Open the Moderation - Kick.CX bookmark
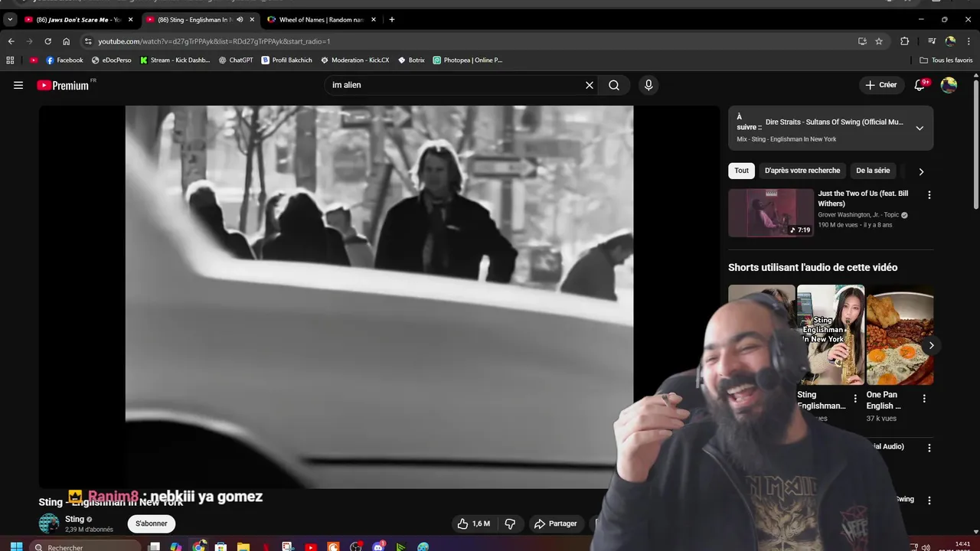980x551 pixels. pos(355,60)
